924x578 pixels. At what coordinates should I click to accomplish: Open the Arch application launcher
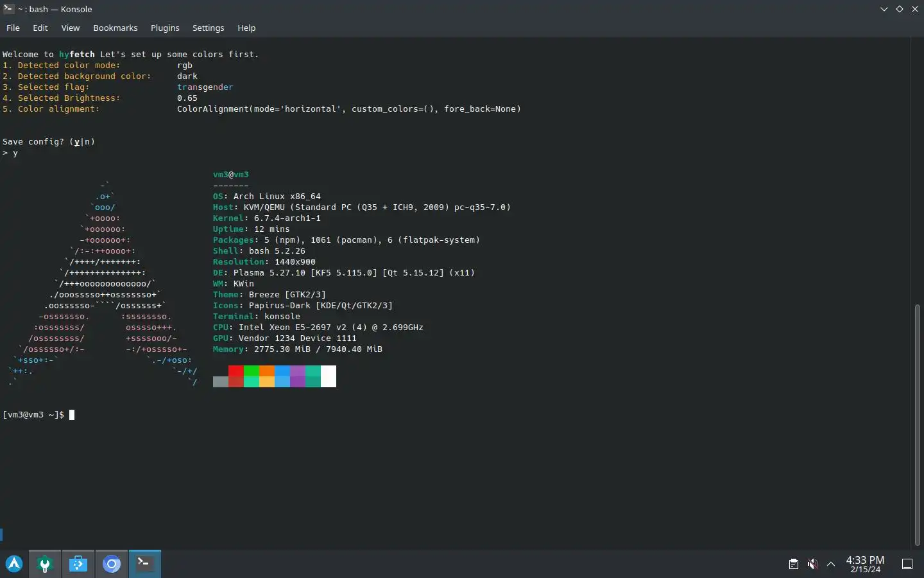point(14,564)
